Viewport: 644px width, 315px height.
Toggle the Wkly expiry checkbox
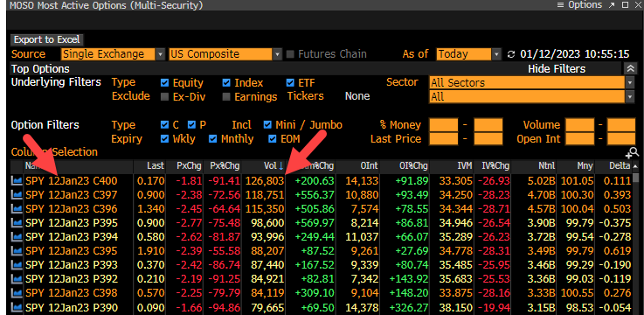click(164, 138)
